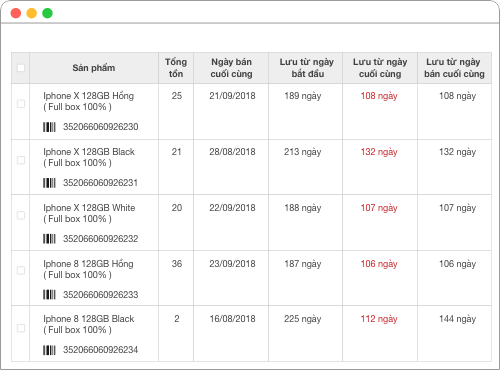Screen dimensions: 500x370
Task: Click last sale date 23/09/2018
Action: pyautogui.click(x=232, y=264)
